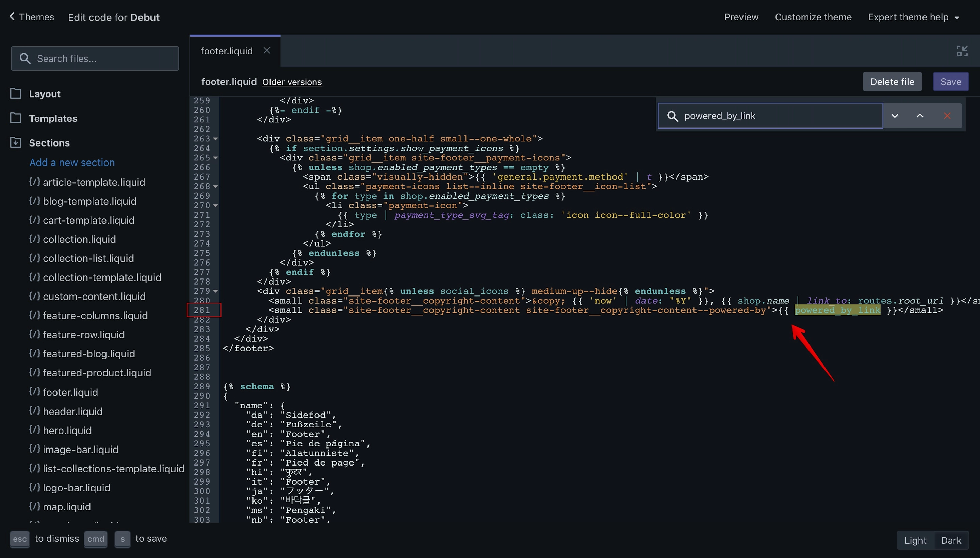Image resolution: width=980 pixels, height=558 pixels.
Task: Open Older versions link
Action: pyautogui.click(x=292, y=82)
